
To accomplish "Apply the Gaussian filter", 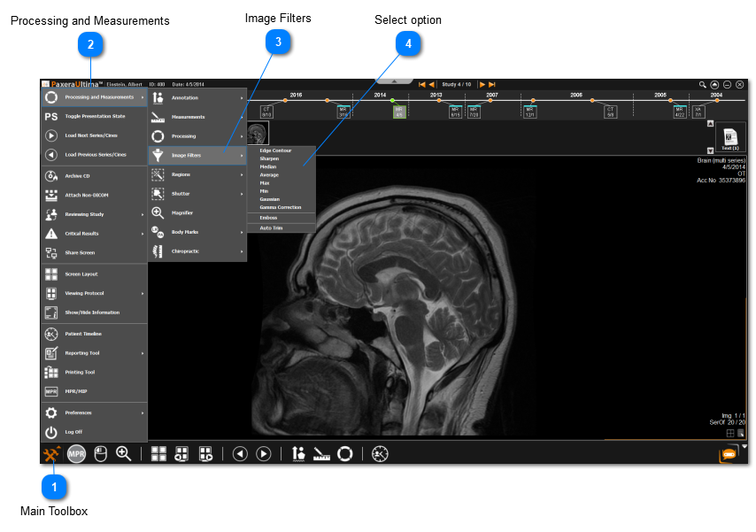I will click(x=270, y=199).
